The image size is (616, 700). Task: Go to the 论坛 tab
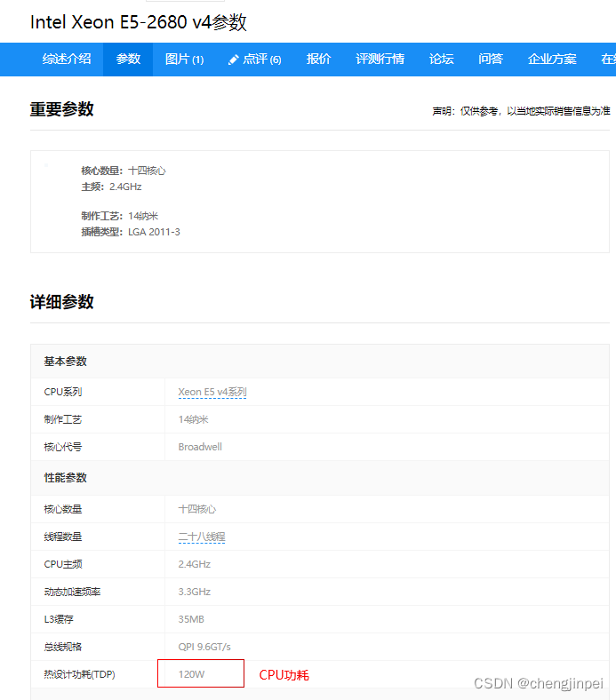(x=442, y=59)
